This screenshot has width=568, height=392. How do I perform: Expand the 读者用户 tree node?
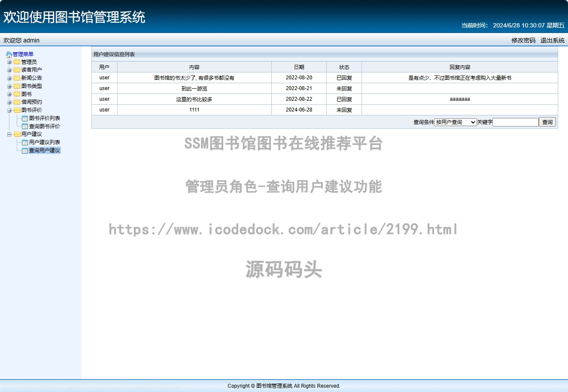coord(9,70)
